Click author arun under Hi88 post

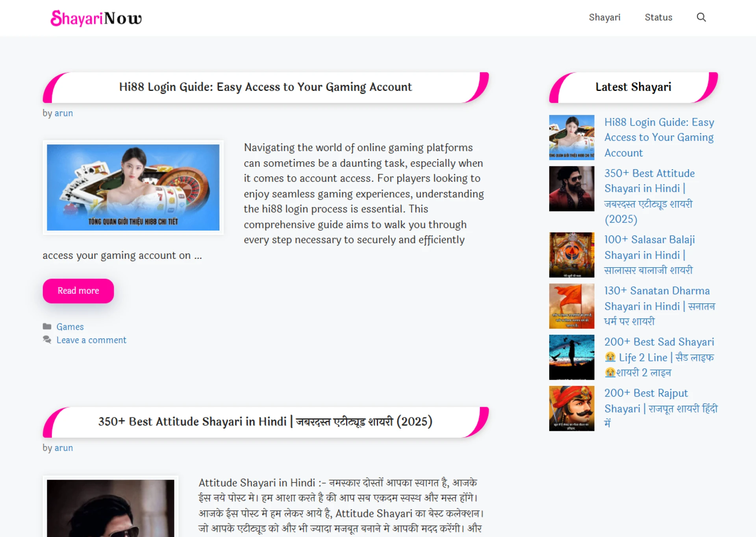pos(63,113)
